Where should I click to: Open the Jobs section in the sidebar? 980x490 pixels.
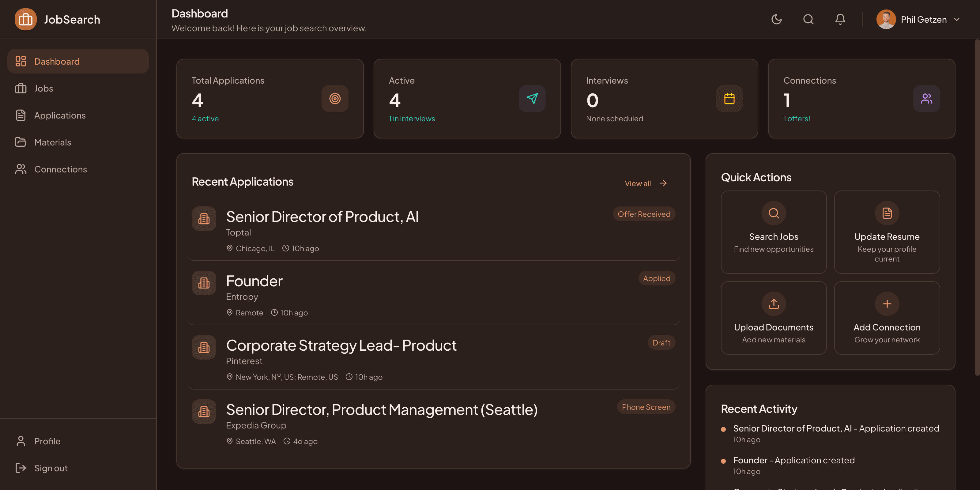click(x=43, y=88)
